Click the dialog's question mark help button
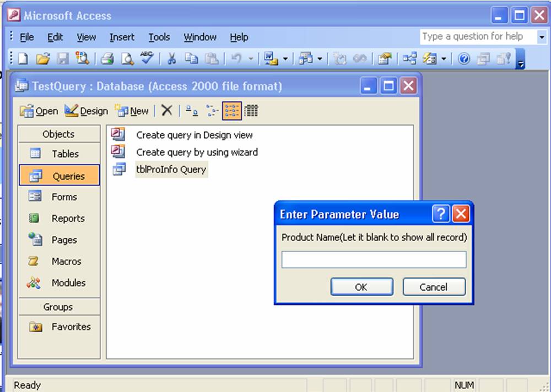551x392 pixels. point(441,214)
